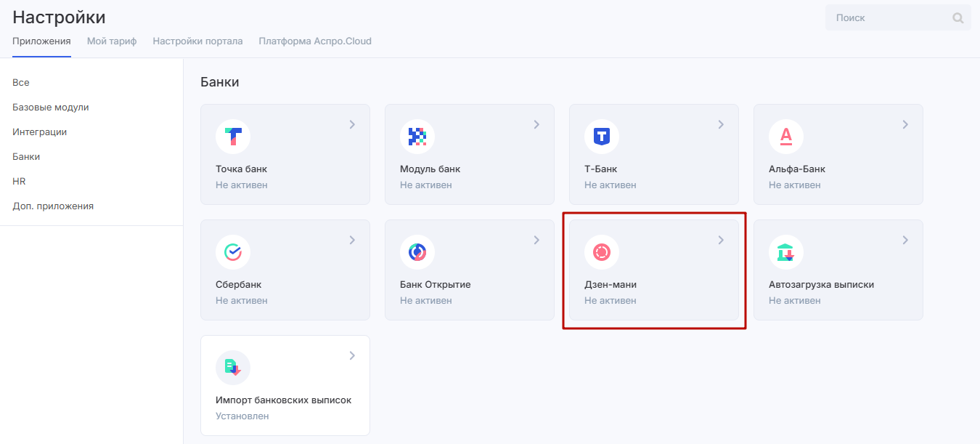Expand the Импорт банковских выписок chevron
The height and width of the screenshot is (444, 980).
click(x=352, y=355)
